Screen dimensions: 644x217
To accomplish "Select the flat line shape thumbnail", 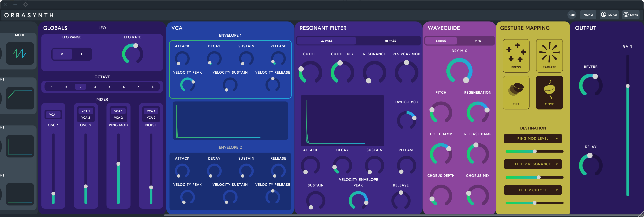I will pyautogui.click(x=20, y=194).
